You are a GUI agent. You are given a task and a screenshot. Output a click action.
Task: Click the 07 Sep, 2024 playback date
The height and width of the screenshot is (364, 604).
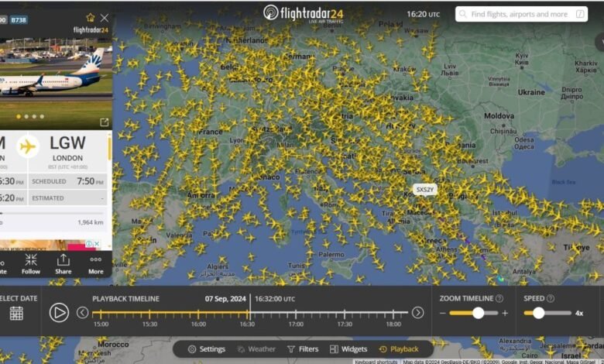click(225, 298)
